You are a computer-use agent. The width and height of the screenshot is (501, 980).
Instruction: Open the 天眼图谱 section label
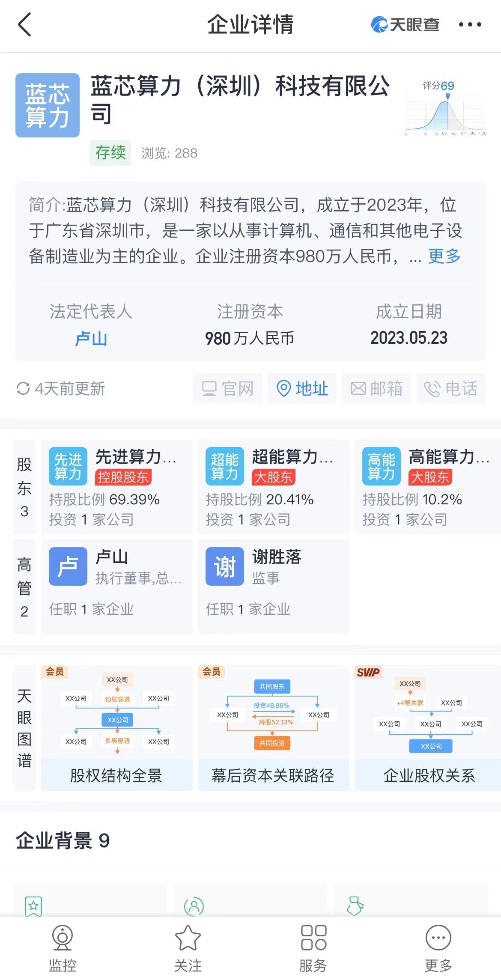coord(24,728)
